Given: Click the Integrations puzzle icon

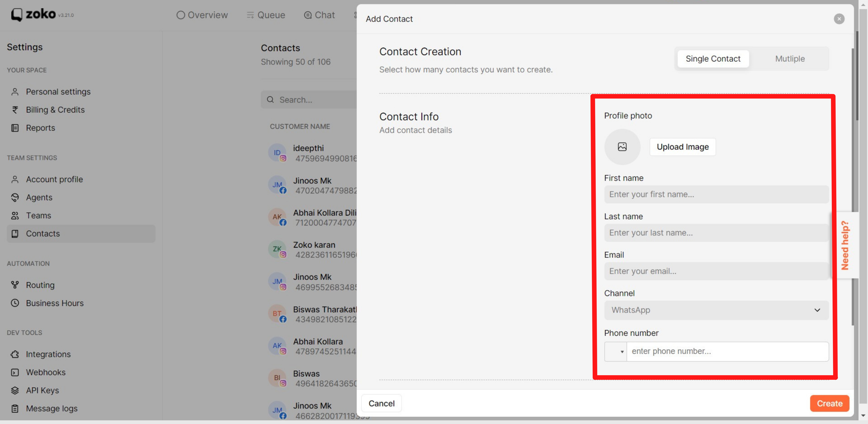Looking at the screenshot, I should tap(15, 354).
